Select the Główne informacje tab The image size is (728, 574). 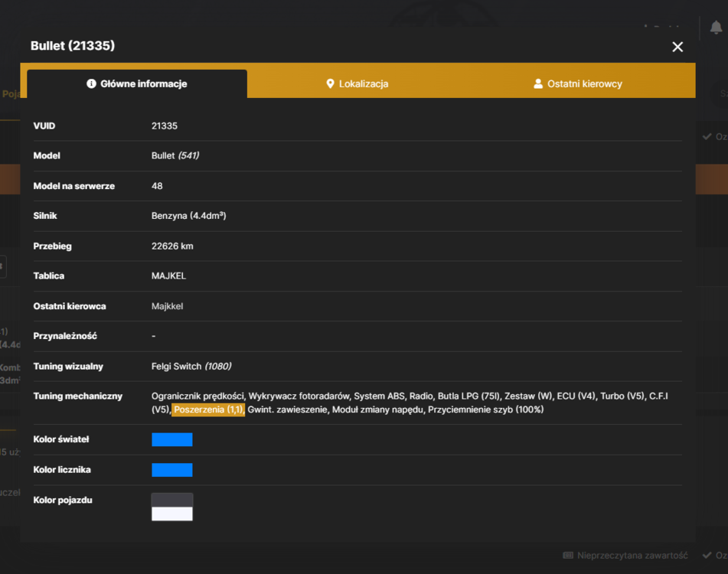pos(137,83)
